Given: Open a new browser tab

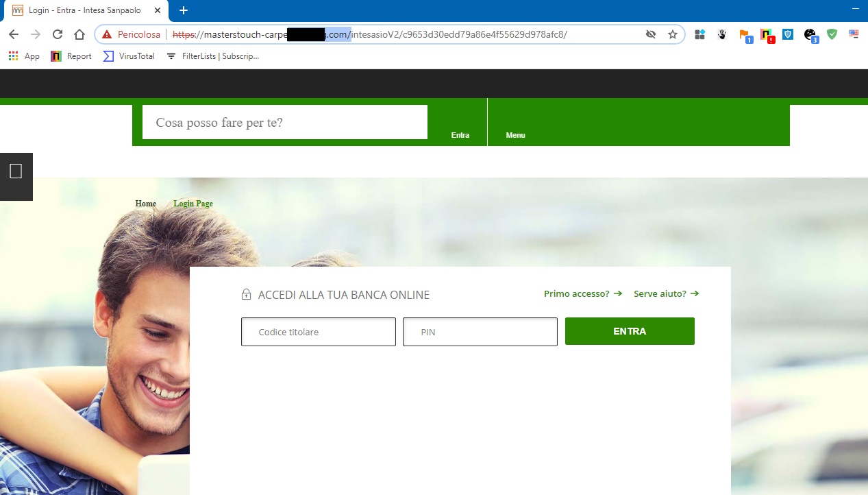Looking at the screenshot, I should point(183,10).
